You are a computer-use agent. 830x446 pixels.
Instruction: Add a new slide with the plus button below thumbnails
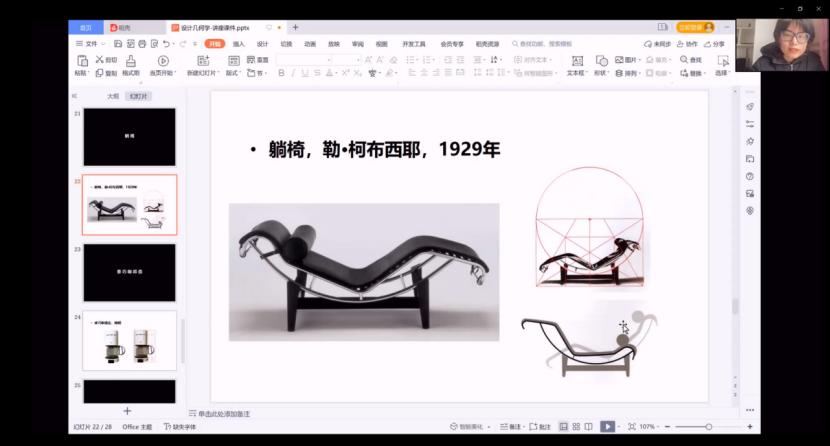pyautogui.click(x=127, y=411)
